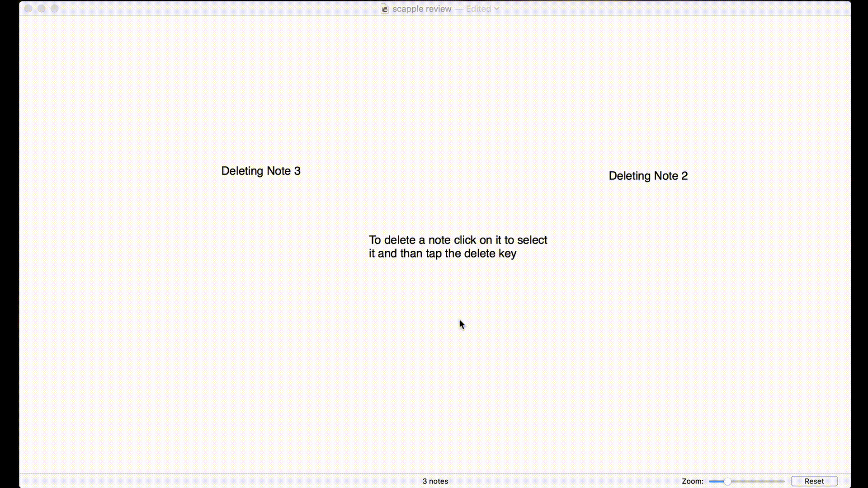
Task: Click the red close window button
Action: click(28, 9)
